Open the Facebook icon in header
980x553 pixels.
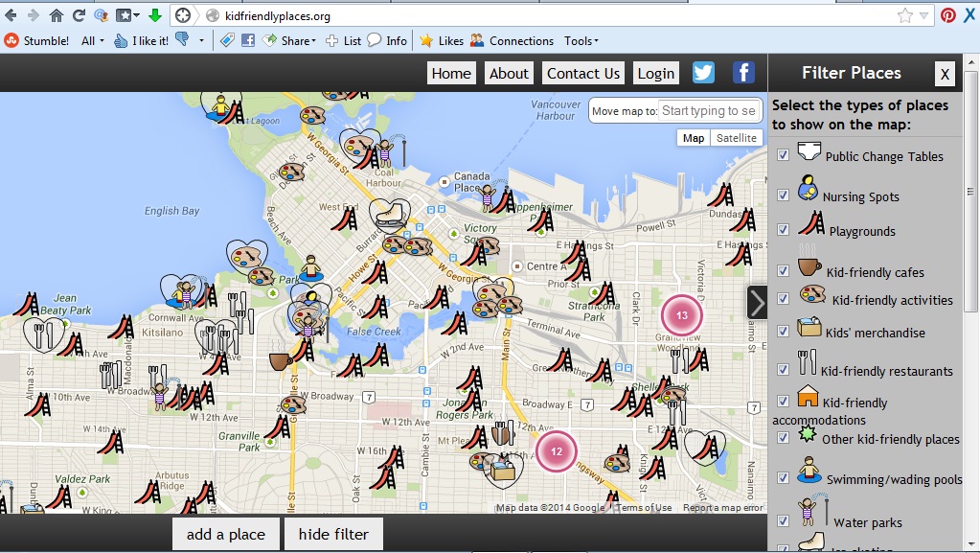click(x=743, y=73)
